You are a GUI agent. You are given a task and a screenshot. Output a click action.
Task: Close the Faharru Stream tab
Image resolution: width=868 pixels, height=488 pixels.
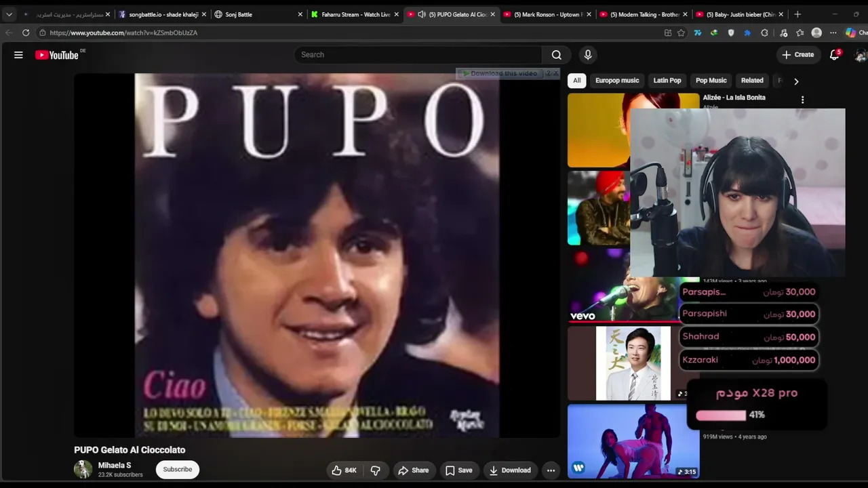click(x=397, y=14)
